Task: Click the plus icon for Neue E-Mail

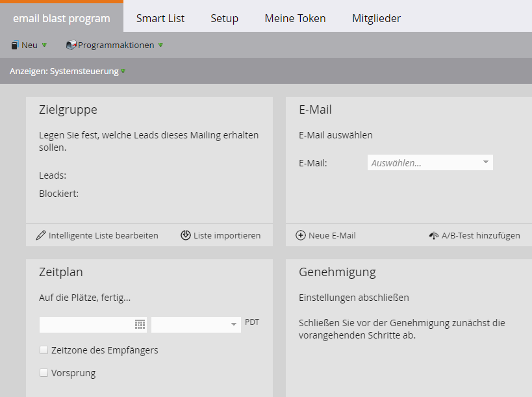Action: point(301,235)
